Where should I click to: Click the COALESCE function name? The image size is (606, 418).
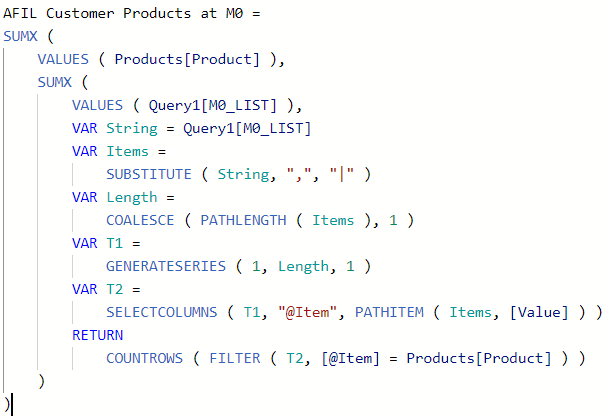point(140,221)
